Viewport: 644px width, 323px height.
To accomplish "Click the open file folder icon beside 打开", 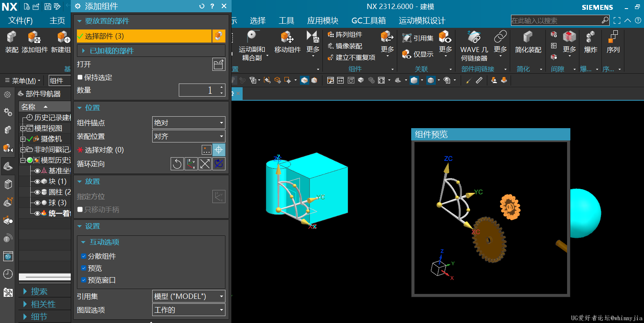I will (219, 64).
